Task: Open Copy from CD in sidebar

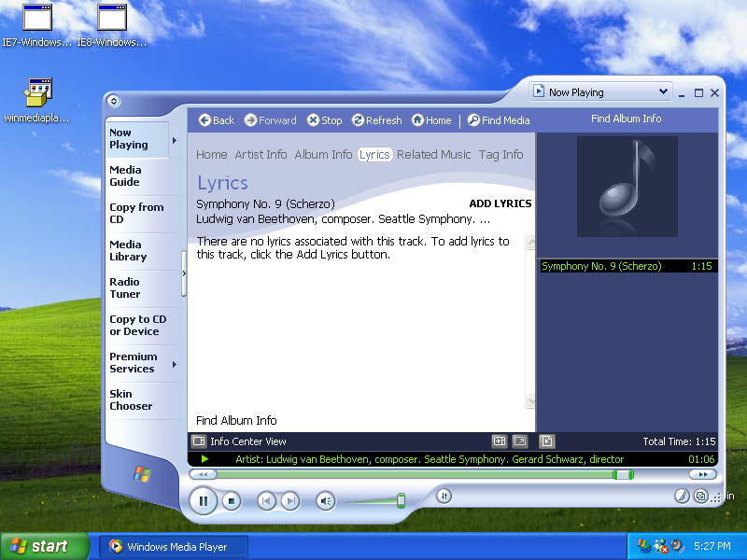Action: click(x=136, y=214)
